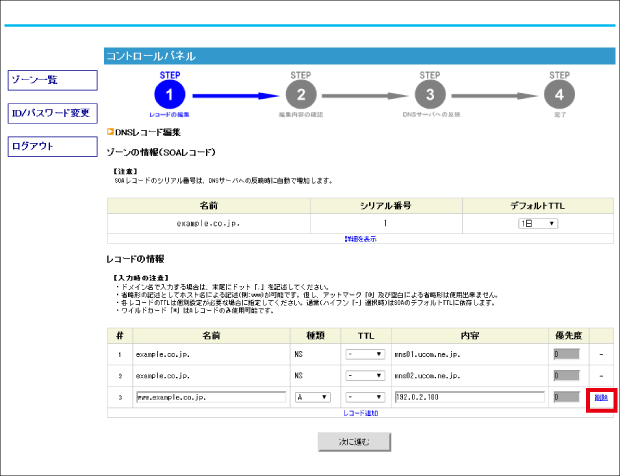This screenshot has width=620, height=476.
Task: Open TTL dropdown for mns01.ucom.ne.jp row
Action: [365, 354]
